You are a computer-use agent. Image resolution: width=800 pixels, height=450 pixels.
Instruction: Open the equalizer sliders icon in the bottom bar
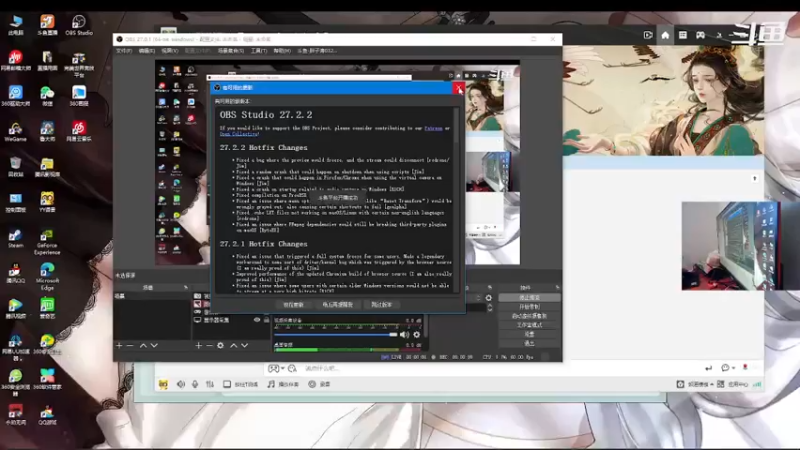[210, 384]
